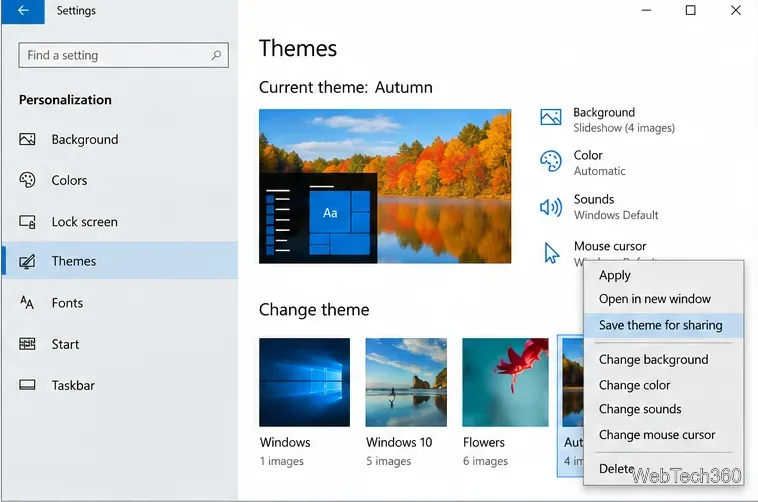This screenshot has height=502, width=758.
Task: Click the back arrow in Settings
Action: pos(23,11)
